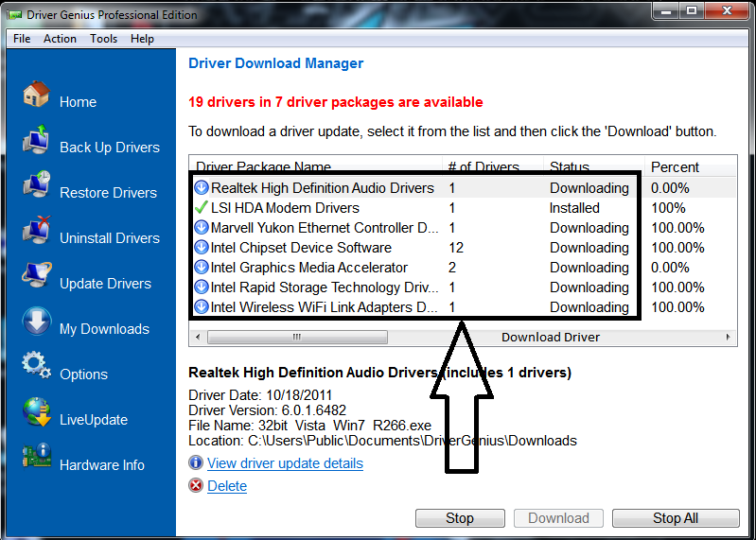Click 0.00% percent for Realtek Audio row
The width and height of the screenshot is (756, 540).
pos(670,188)
